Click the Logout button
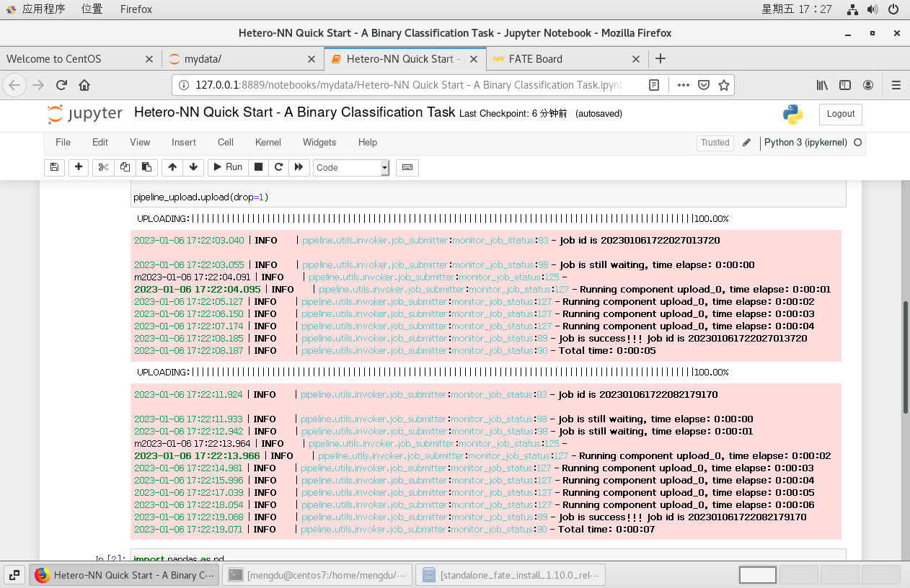This screenshot has width=910, height=588. 841,114
